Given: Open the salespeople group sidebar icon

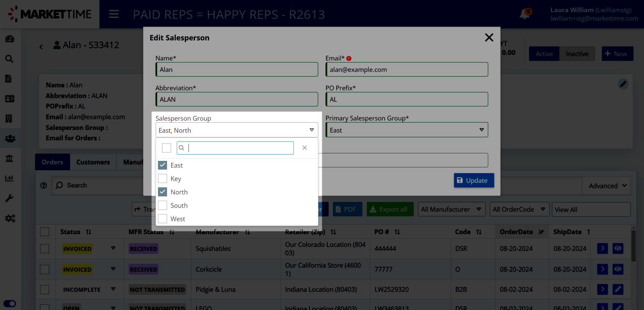Looking at the screenshot, I should point(10,138).
